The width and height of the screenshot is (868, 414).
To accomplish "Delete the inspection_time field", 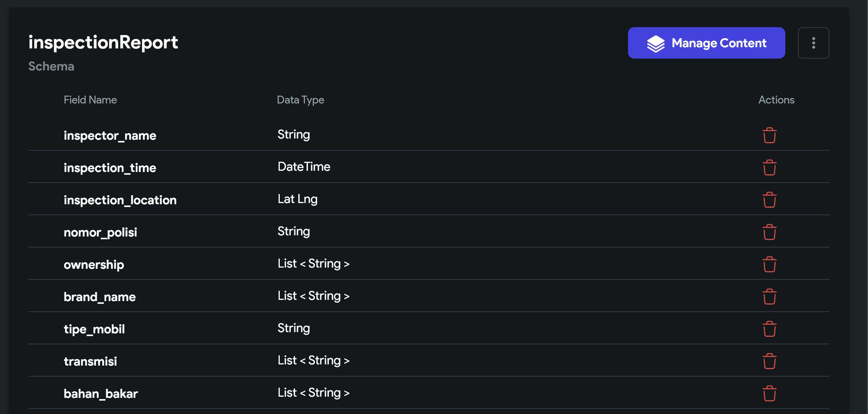I will click(x=769, y=168).
